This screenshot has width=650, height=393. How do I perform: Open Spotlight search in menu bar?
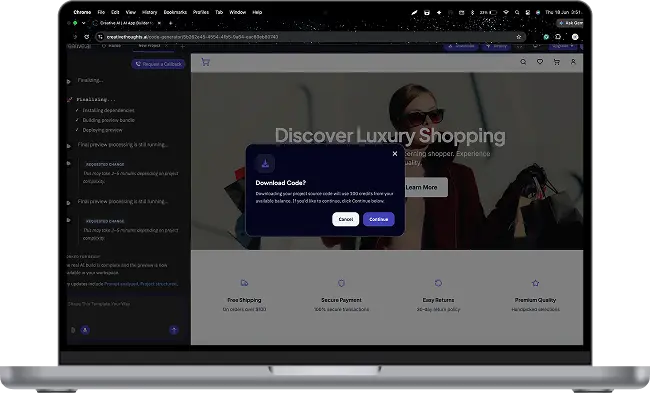pyautogui.click(x=517, y=12)
